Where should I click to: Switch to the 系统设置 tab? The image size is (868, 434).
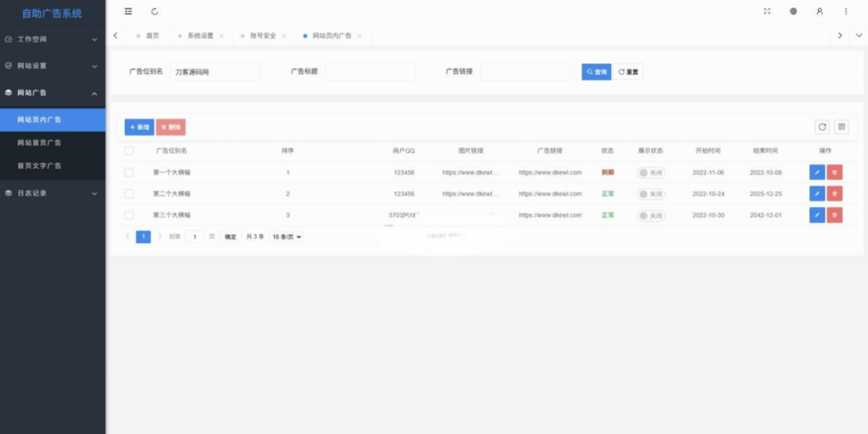(x=200, y=36)
